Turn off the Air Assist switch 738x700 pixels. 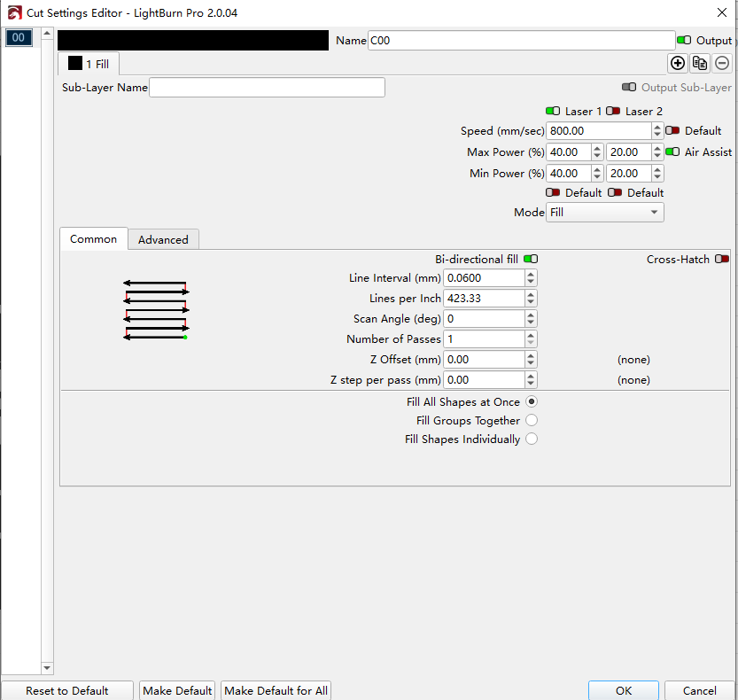672,152
